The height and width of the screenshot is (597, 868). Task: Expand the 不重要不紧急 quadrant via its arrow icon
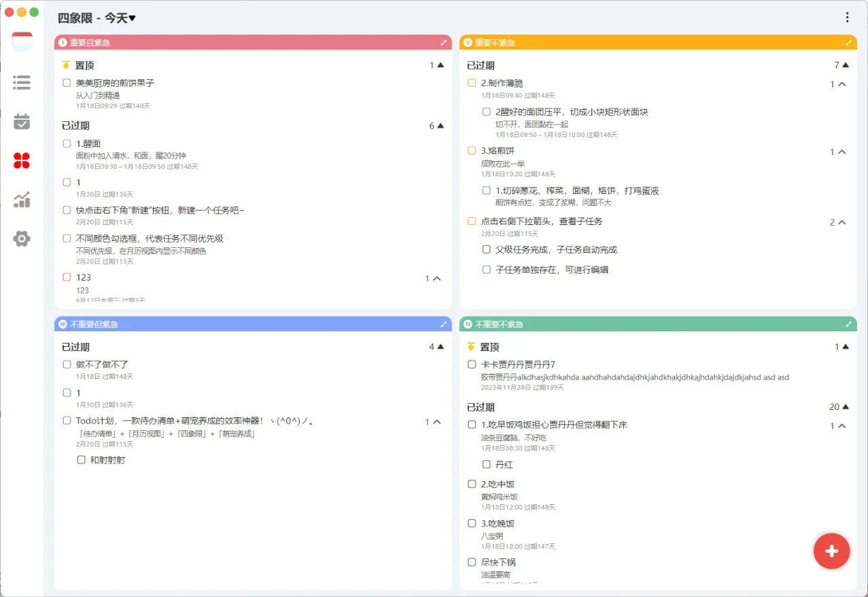(x=848, y=324)
